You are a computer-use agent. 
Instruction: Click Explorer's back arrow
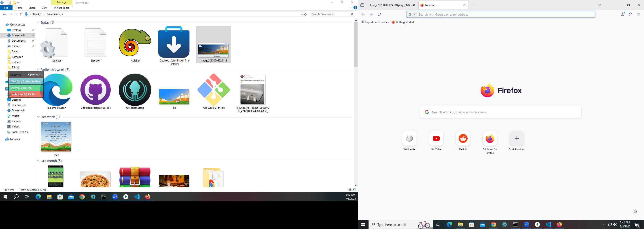click(x=4, y=14)
